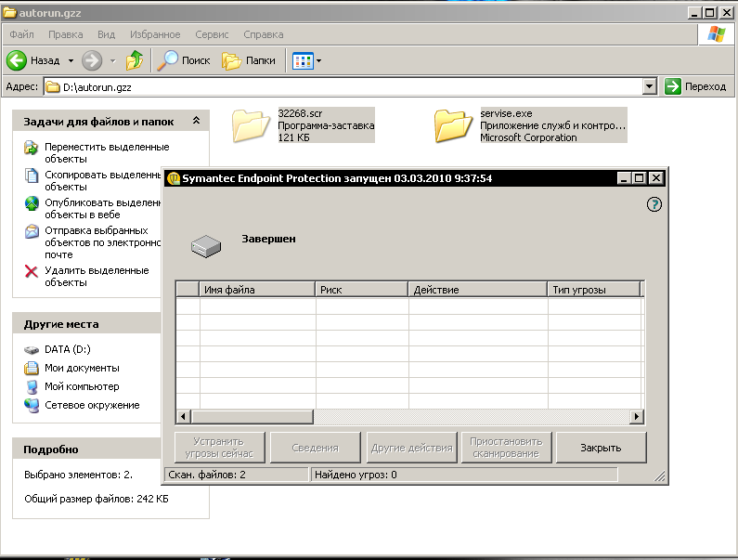Image resolution: width=738 pixels, height=560 pixels.
Task: Click the Symantec help question mark icon
Action: (x=654, y=204)
